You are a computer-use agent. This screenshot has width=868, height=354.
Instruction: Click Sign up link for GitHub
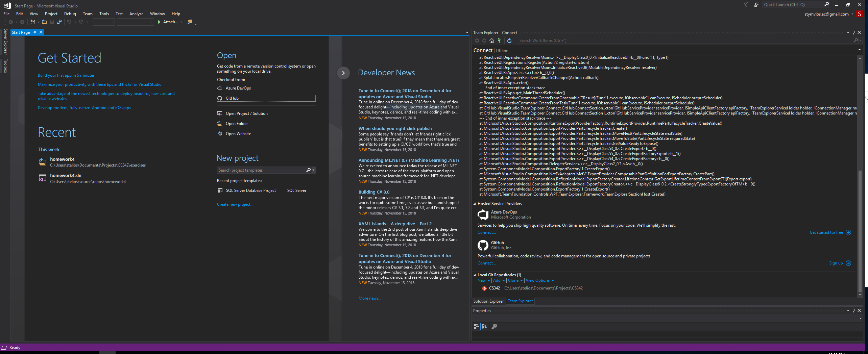click(x=836, y=263)
